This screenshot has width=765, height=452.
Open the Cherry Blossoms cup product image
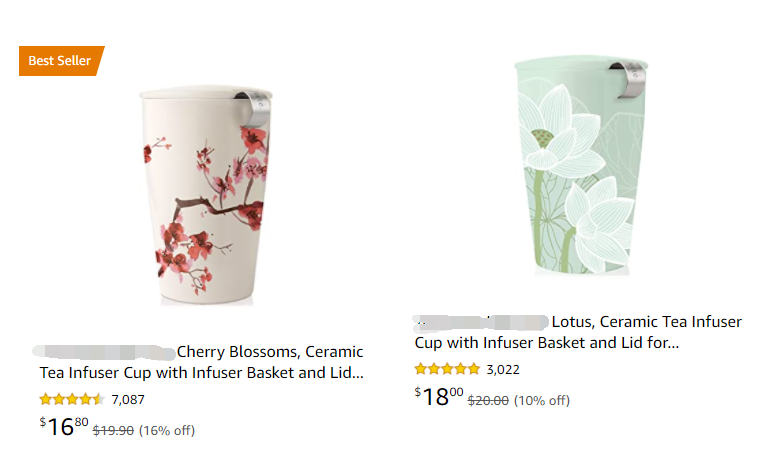tap(206, 195)
